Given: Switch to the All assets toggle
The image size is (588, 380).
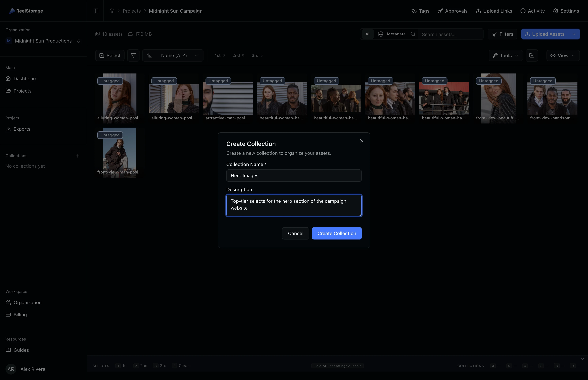Looking at the screenshot, I should 367,34.
